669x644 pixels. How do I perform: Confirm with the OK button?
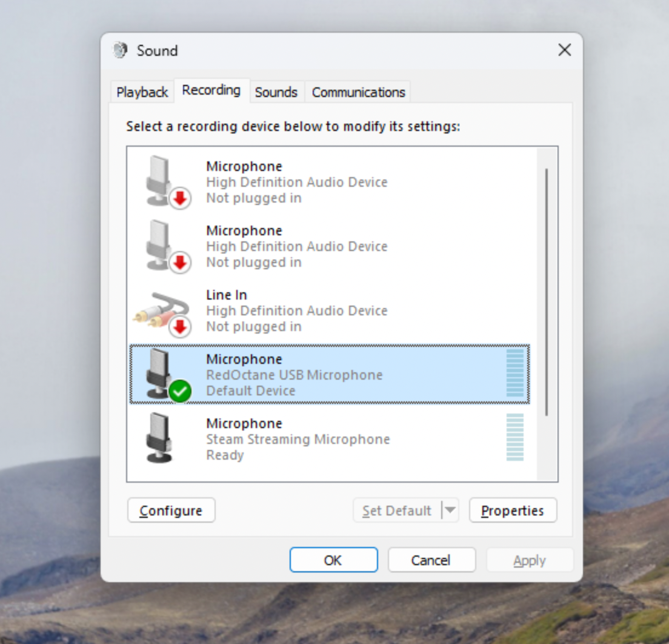click(x=333, y=560)
